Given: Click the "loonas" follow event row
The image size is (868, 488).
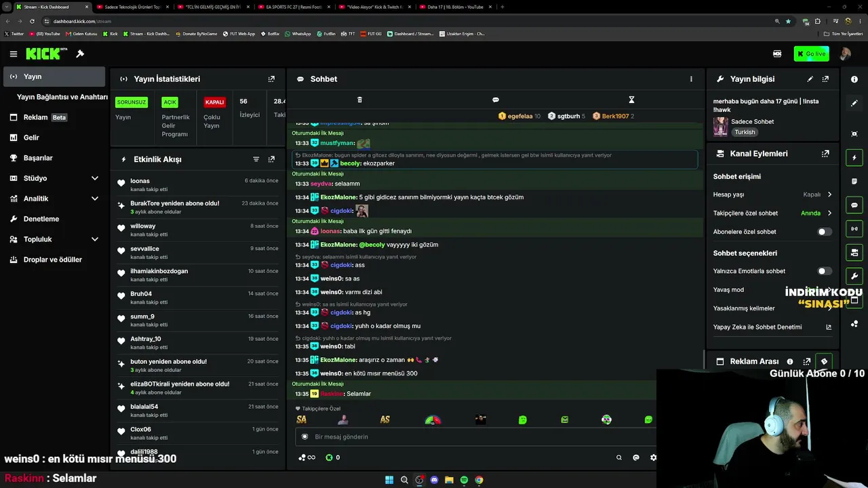Looking at the screenshot, I should 199,184.
